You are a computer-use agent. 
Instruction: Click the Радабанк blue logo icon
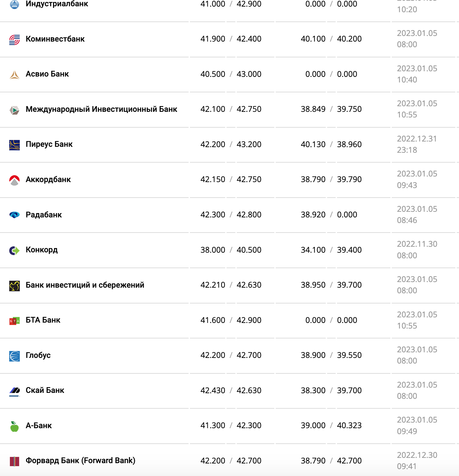pyautogui.click(x=15, y=215)
